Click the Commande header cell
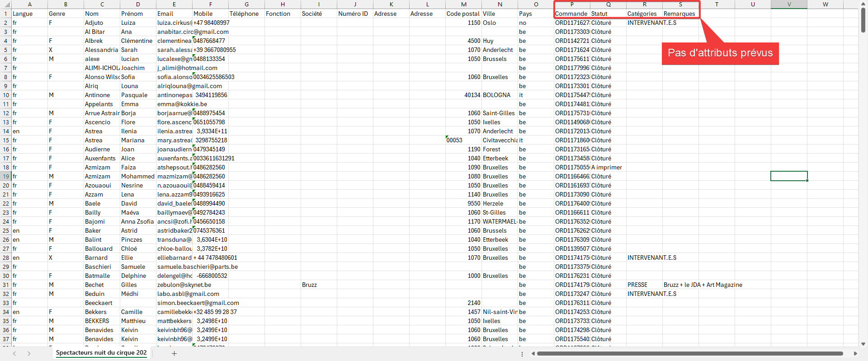This screenshot has width=868, height=361. tap(571, 14)
